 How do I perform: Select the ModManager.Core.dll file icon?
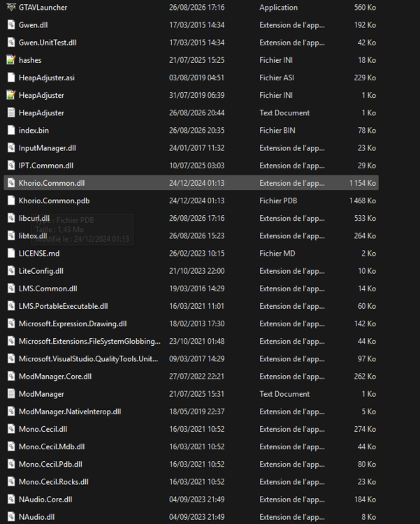(11, 377)
